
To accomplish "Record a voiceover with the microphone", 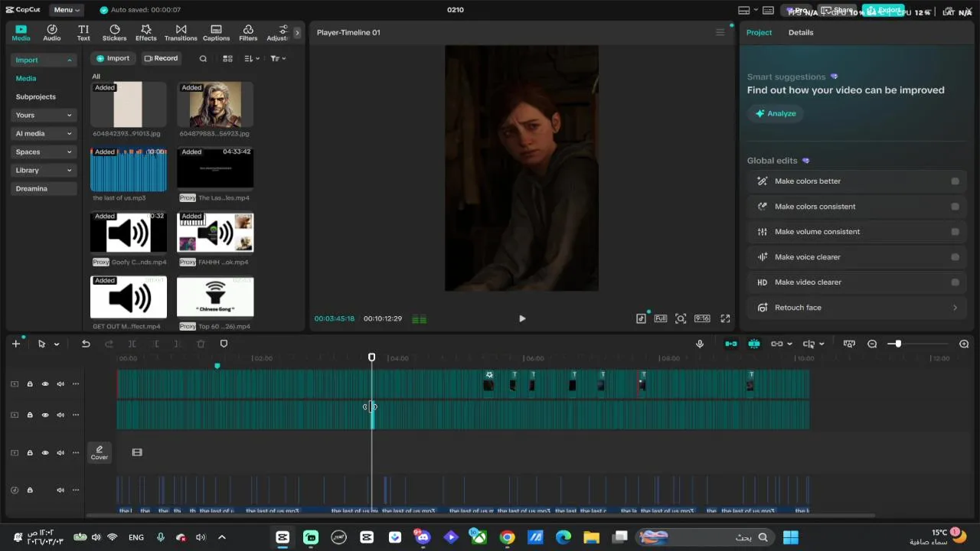I will 700,344.
